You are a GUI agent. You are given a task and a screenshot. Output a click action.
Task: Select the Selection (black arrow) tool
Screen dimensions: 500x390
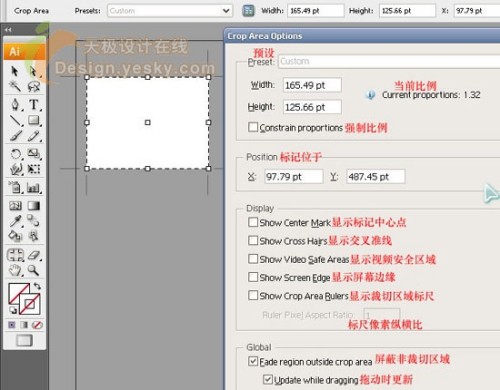[x=15, y=71]
